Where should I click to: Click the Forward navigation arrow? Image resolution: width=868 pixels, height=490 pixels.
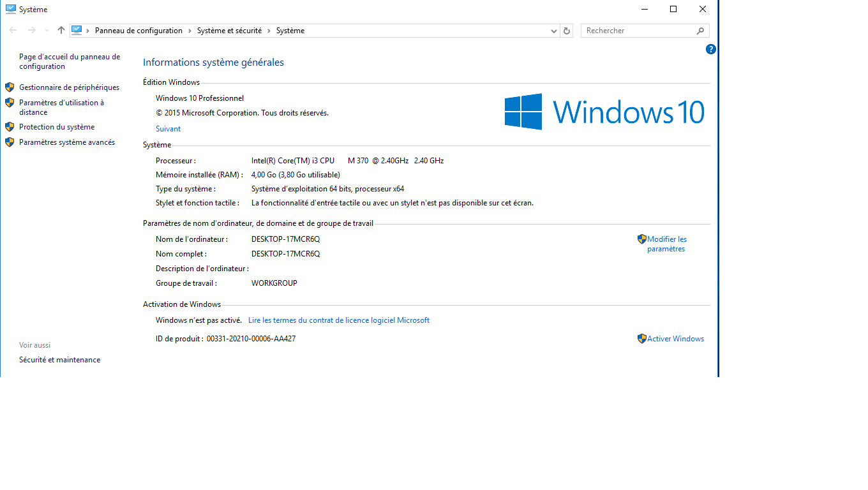pos(31,31)
